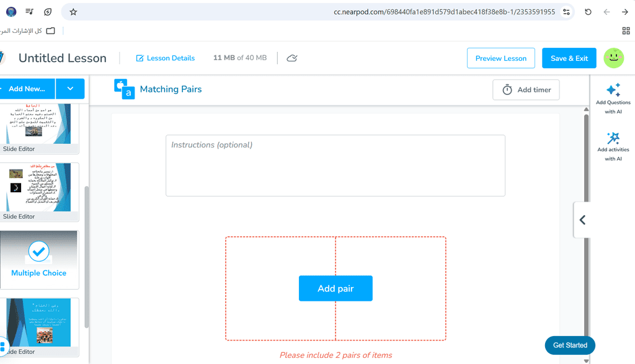635x364 pixels.
Task: Click the '11 MB of 40 MB' storage text
Action: tap(240, 58)
